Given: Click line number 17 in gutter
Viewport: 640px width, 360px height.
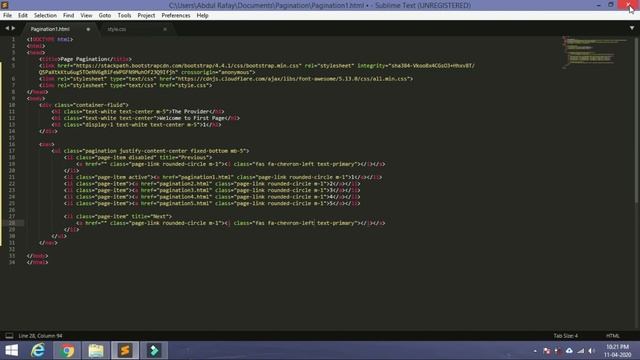Looking at the screenshot, I should (x=12, y=151).
